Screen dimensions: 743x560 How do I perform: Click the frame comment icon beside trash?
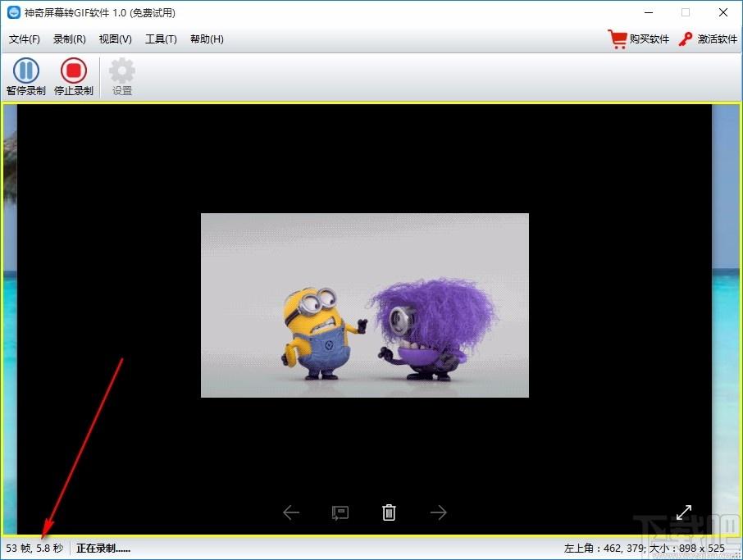click(x=340, y=512)
